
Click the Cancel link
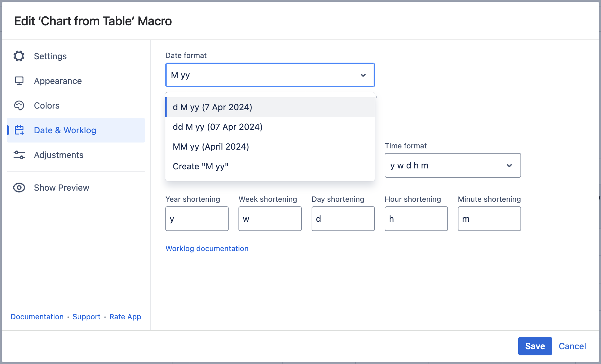572,346
